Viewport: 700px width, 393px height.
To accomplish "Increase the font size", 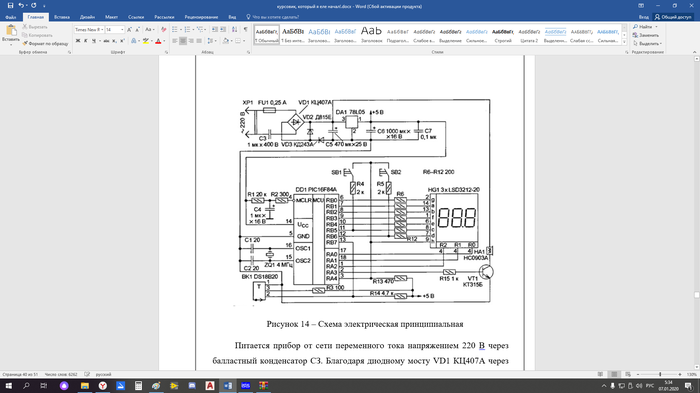I will click(x=129, y=29).
